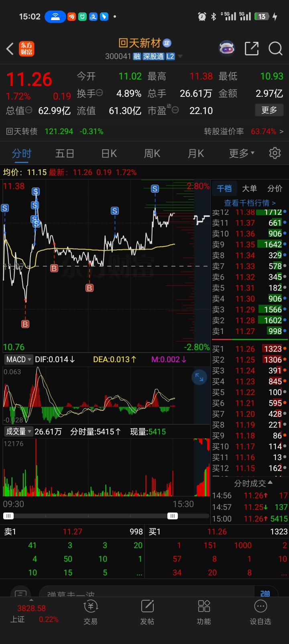Switch to the 大单 tab
Screen dimensions: 289x644
point(249,188)
